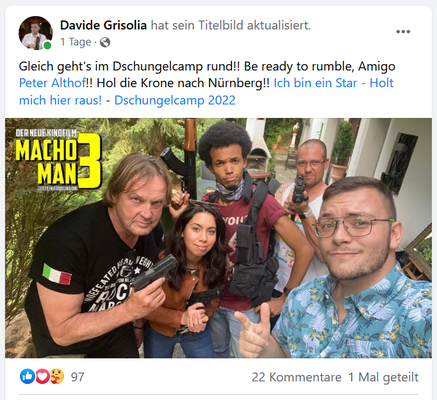Click the blue thumbs-up Like reaction icon

pos(27,377)
